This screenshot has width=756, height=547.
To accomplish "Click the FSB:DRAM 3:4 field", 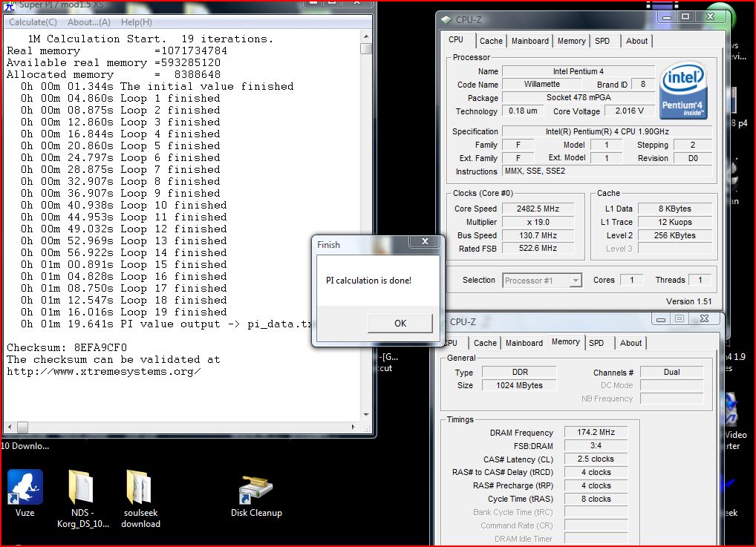I will click(596, 446).
